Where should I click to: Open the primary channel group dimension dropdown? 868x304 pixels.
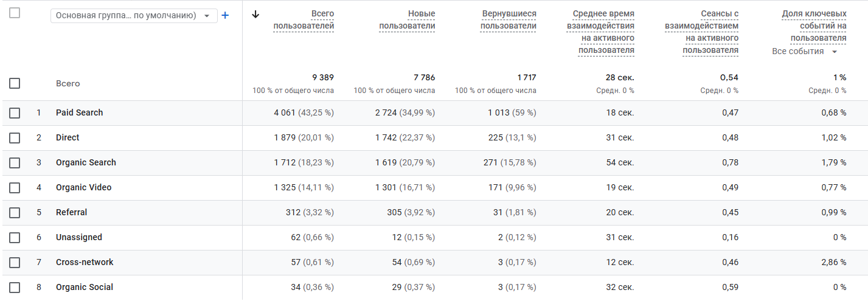point(134,16)
